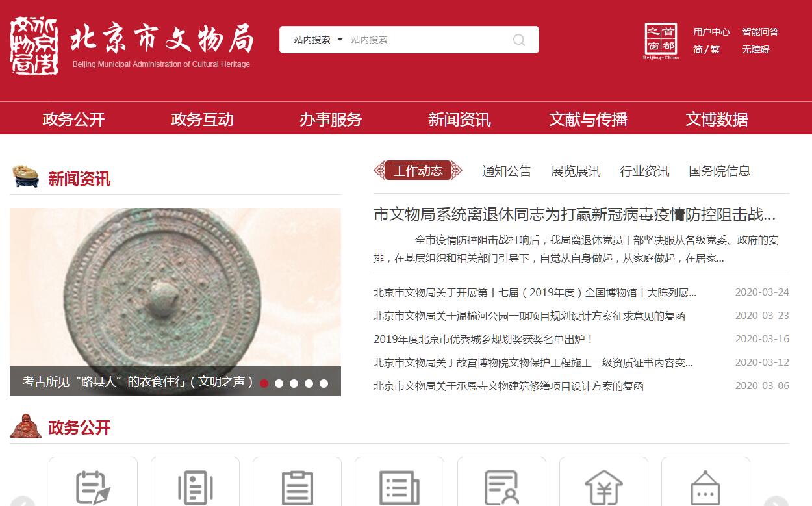Select the first red carousel dot
Image resolution: width=812 pixels, height=506 pixels.
(264, 383)
